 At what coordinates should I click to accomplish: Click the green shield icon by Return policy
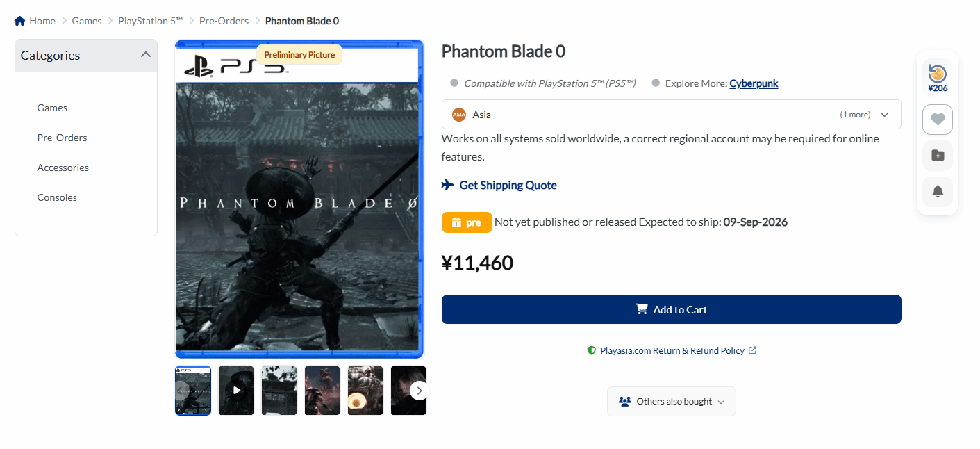coord(591,350)
